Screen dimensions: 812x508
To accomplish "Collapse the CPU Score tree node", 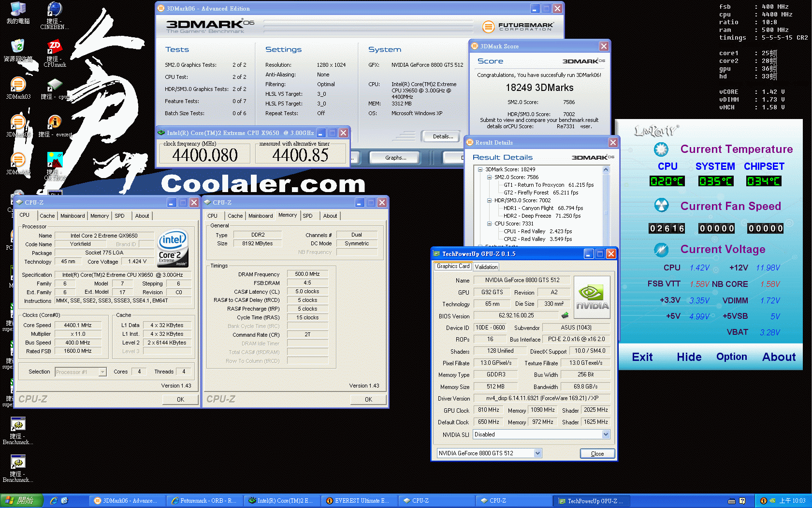I will [x=489, y=224].
